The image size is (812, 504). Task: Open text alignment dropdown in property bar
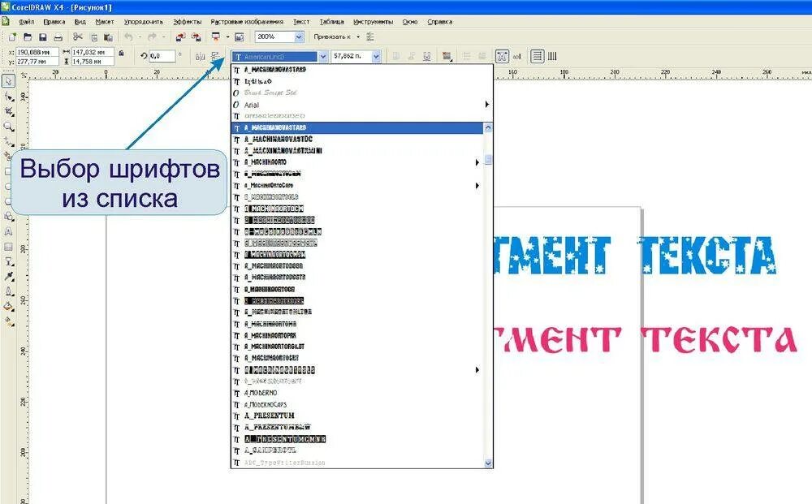tap(447, 56)
